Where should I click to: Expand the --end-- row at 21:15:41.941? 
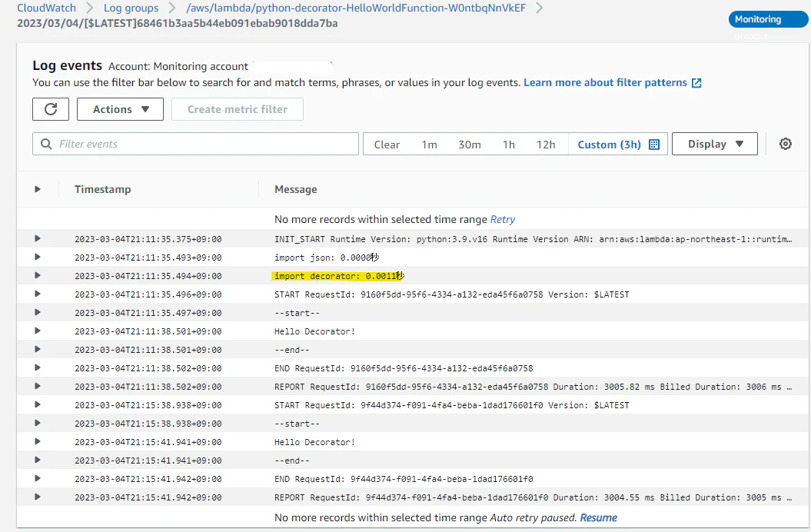click(37, 460)
